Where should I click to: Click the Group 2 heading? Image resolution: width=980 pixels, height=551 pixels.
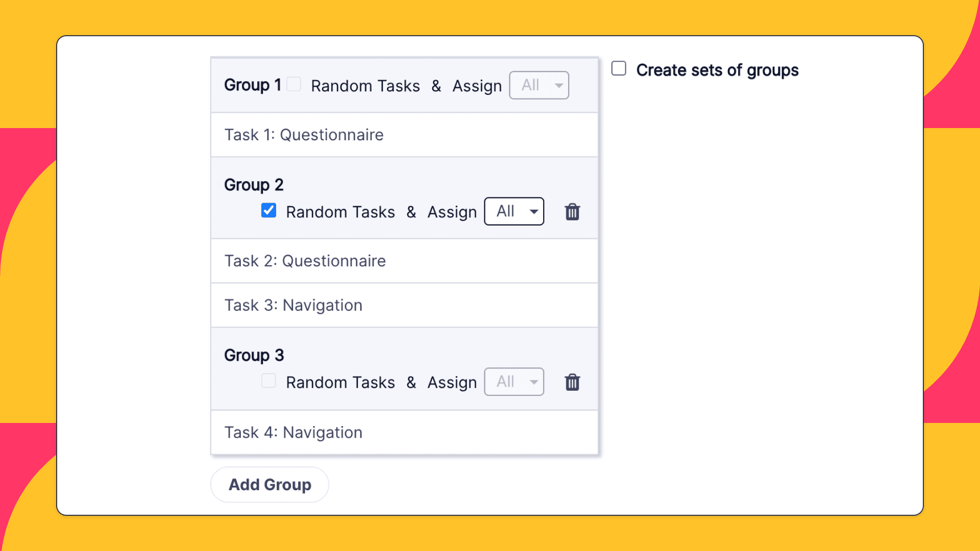point(254,184)
